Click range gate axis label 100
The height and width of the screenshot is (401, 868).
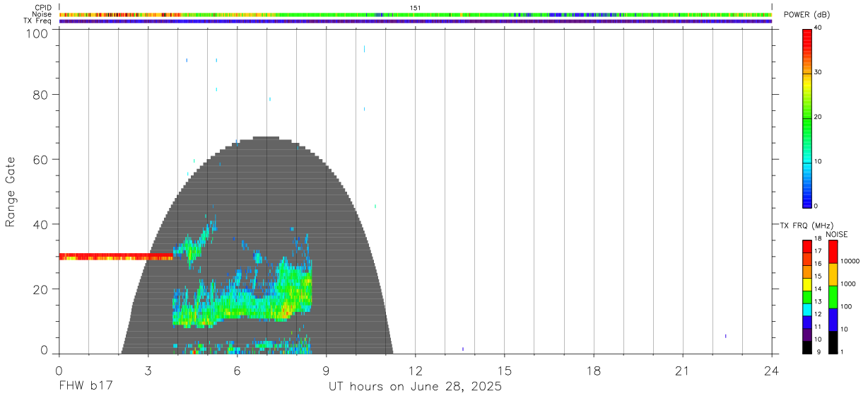click(x=38, y=33)
